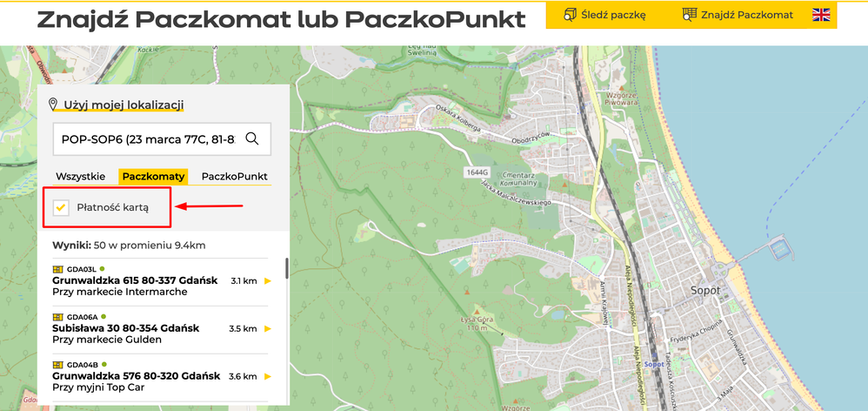Click the location pin icon
Viewport: 868px width, 411px height.
pos(54,105)
